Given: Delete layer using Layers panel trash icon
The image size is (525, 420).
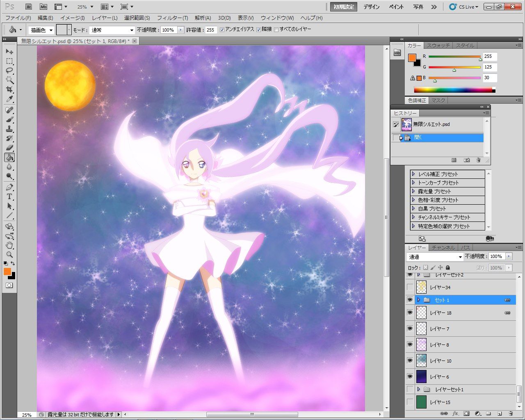Looking at the screenshot, I should click(x=511, y=414).
